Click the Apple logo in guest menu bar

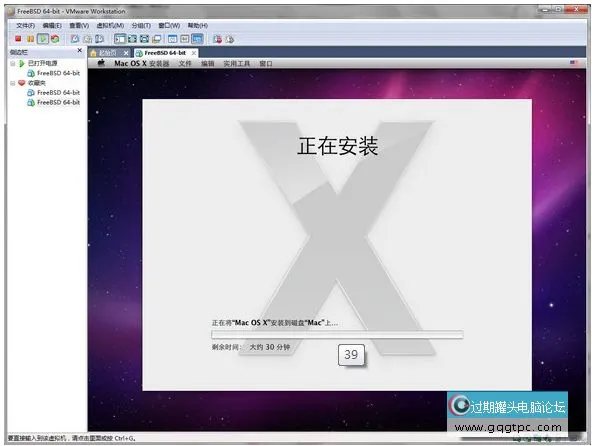pos(101,63)
